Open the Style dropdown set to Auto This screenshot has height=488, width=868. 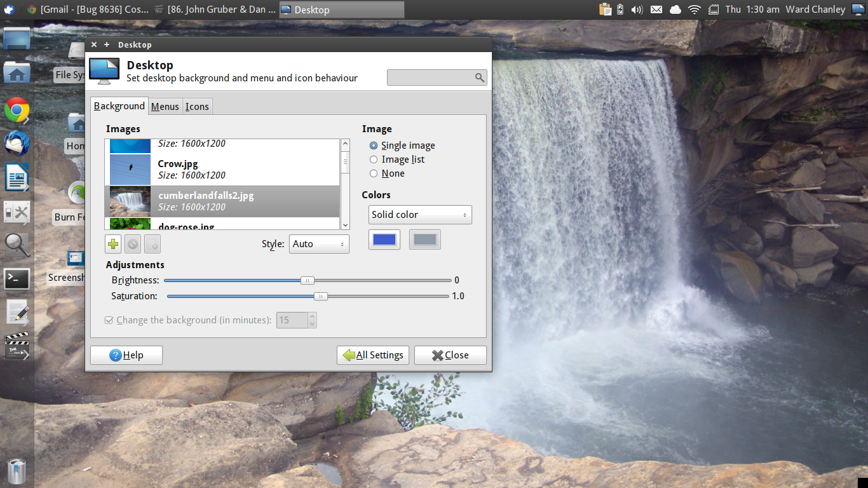point(319,244)
